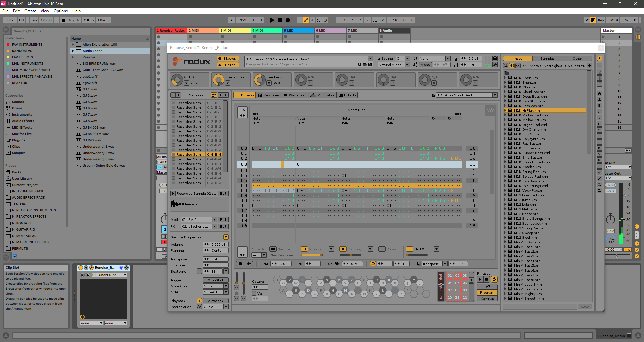The image size is (644, 342).
Task: Click the Ableton transport stop button
Action: click(280, 20)
